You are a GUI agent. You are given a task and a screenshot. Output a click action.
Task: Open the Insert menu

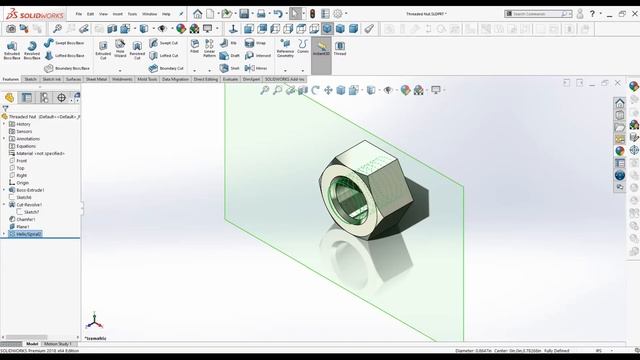pos(118,14)
